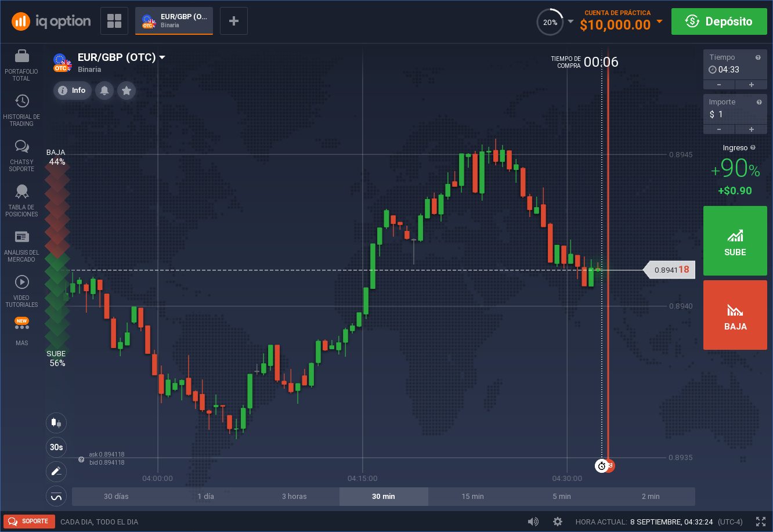773x532 pixels.
Task: Expand the EUR/GBP (OTC) asset dropdown
Action: click(x=162, y=57)
